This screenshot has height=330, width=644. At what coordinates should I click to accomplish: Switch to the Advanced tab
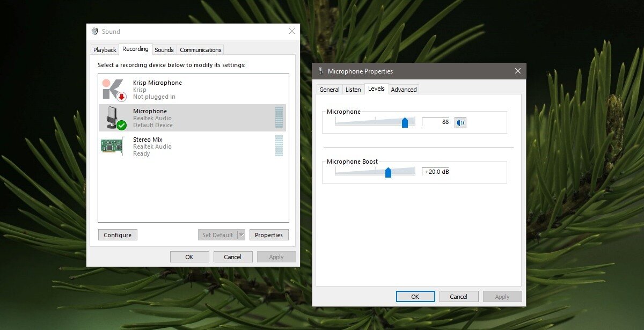(x=404, y=89)
